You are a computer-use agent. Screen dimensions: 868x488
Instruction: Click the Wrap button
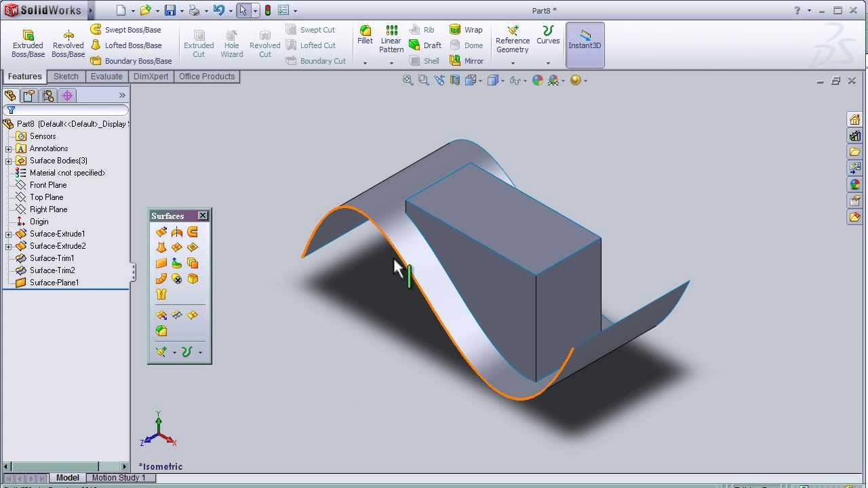(466, 30)
